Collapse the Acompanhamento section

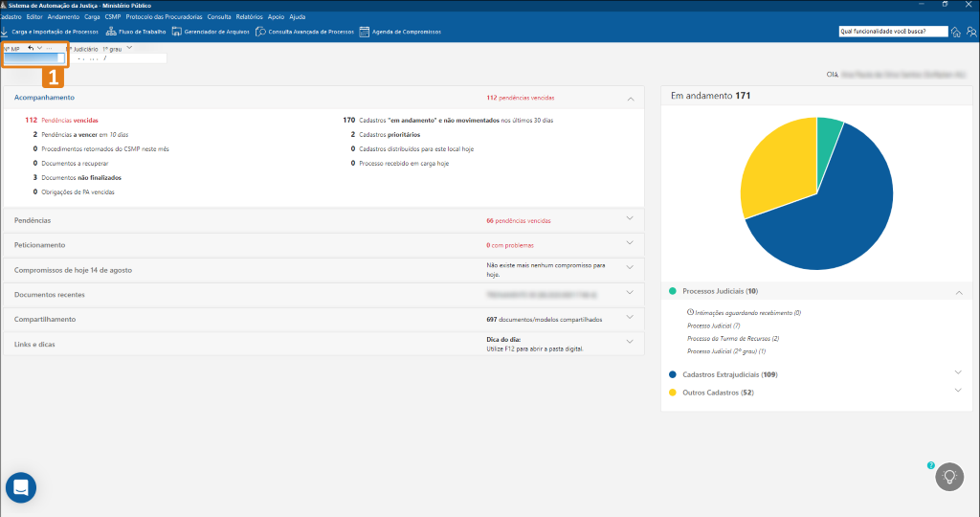coord(630,98)
